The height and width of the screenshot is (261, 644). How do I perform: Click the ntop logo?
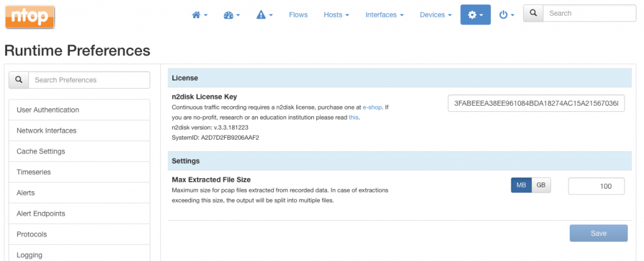point(30,17)
